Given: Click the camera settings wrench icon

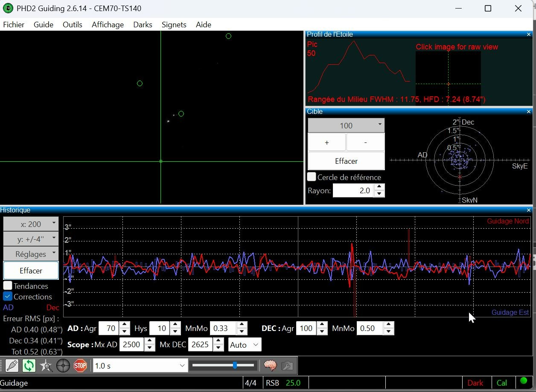Looking at the screenshot, I should [x=287, y=366].
